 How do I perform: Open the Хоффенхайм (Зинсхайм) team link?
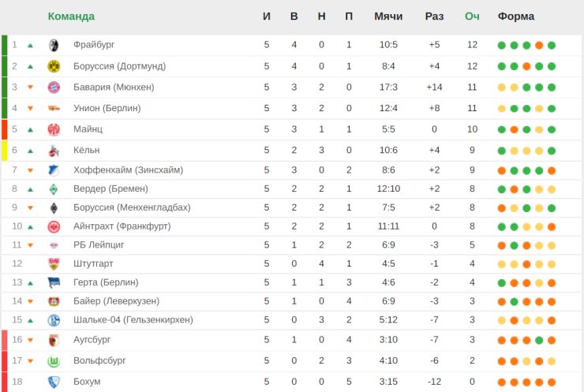(128, 170)
